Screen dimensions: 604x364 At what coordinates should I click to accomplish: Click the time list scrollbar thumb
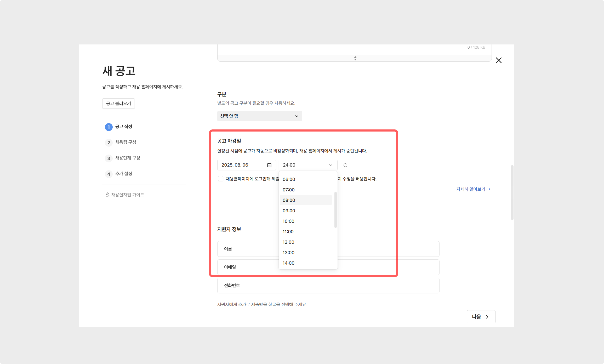(x=335, y=209)
